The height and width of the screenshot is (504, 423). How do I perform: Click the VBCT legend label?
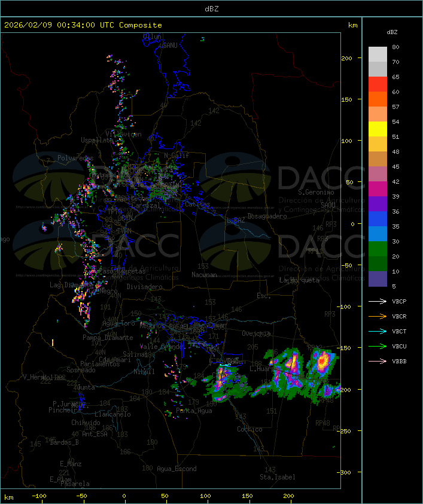pos(399,332)
